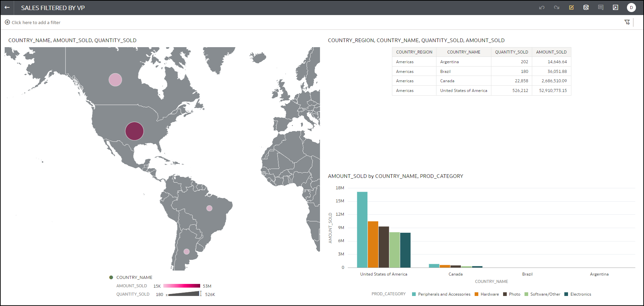This screenshot has height=306, width=644.
Task: Click the AMOUNT_SOLD table column header
Action: click(551, 52)
